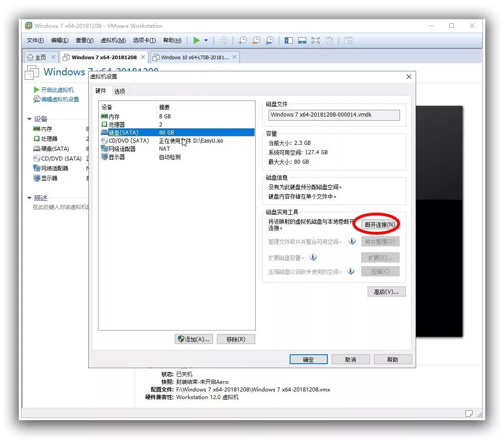The width and height of the screenshot is (504, 439).
Task: Select the highlighted 硬盘(SATA) 80 GB row
Action: pyautogui.click(x=177, y=132)
